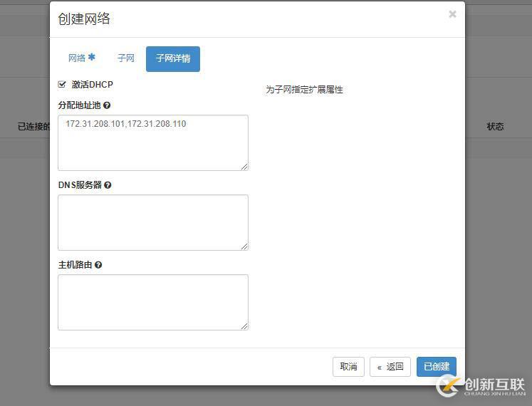
Task: Click the blue 已创建 button
Action: click(437, 367)
